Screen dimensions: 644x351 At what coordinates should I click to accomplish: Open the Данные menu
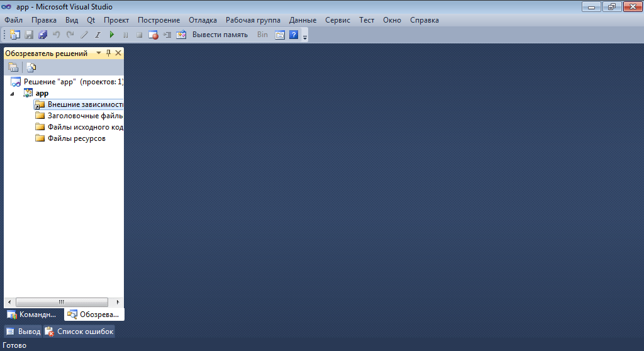303,20
